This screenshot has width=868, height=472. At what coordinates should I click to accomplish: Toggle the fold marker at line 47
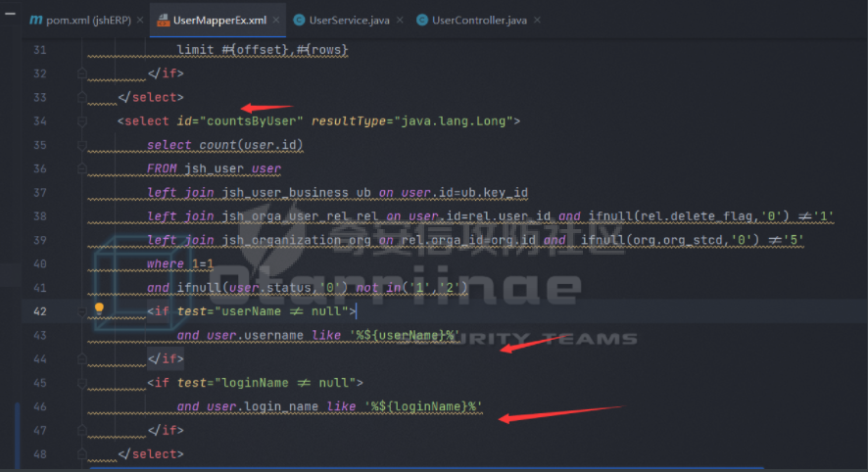coord(82,430)
